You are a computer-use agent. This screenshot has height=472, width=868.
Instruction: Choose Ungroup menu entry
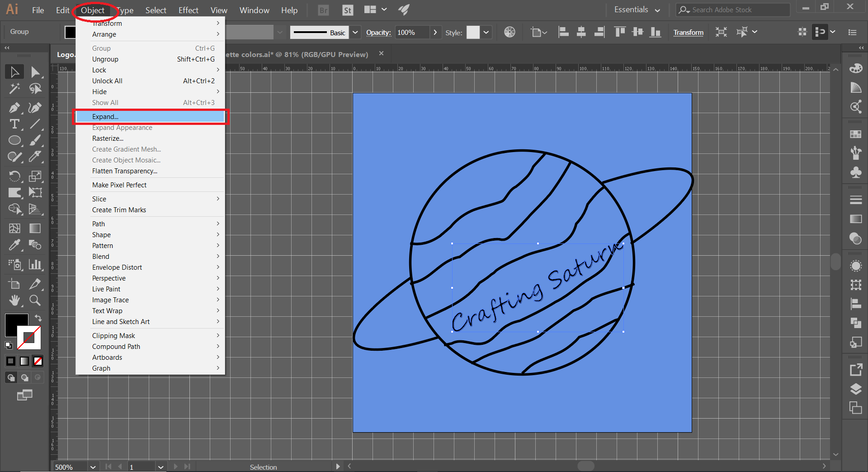pos(150,59)
